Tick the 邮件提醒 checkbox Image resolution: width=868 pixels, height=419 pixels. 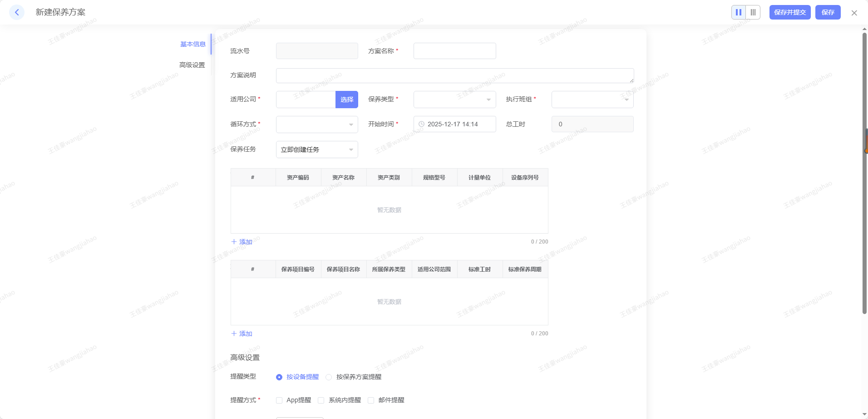[x=371, y=400]
